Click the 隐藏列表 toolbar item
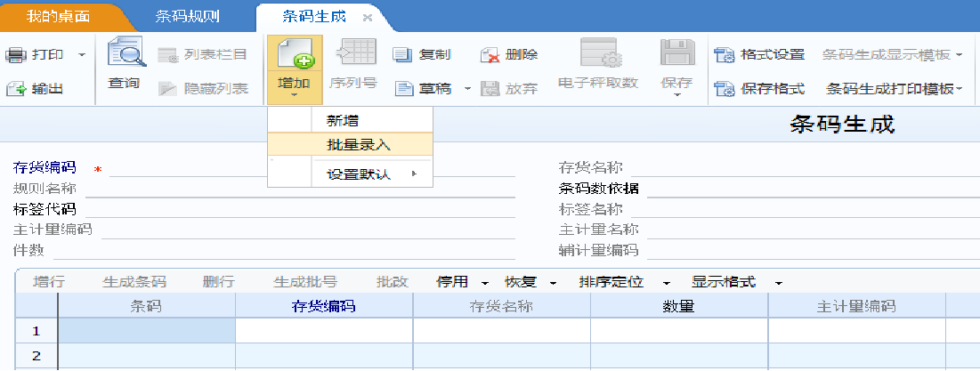The height and width of the screenshot is (371, 980). click(201, 89)
